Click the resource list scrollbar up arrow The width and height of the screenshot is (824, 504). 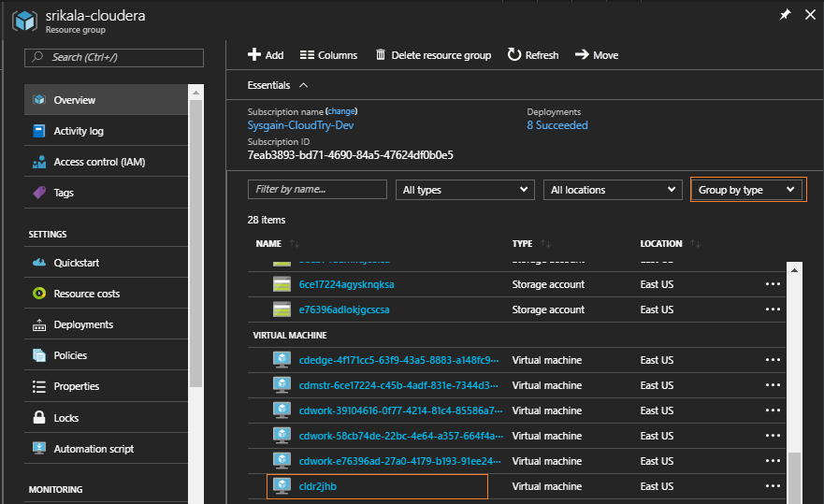pyautogui.click(x=794, y=269)
